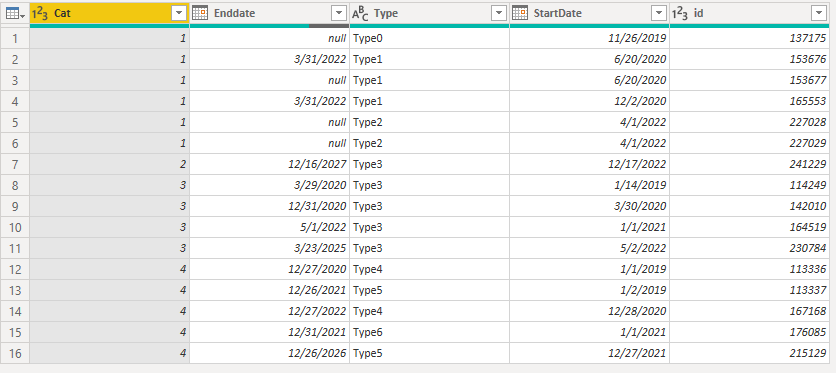Click the Cat column number type icon

40,14
